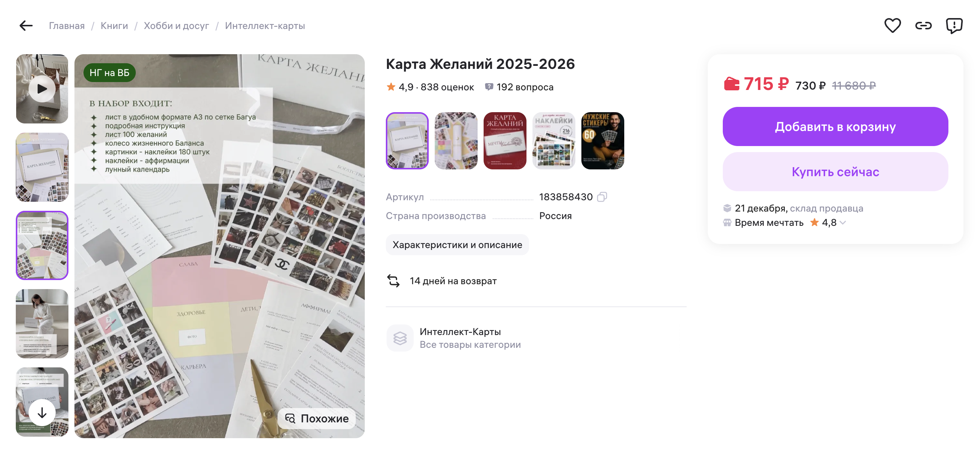
Task: Open the 838 оценок ratings link
Action: pos(447,87)
